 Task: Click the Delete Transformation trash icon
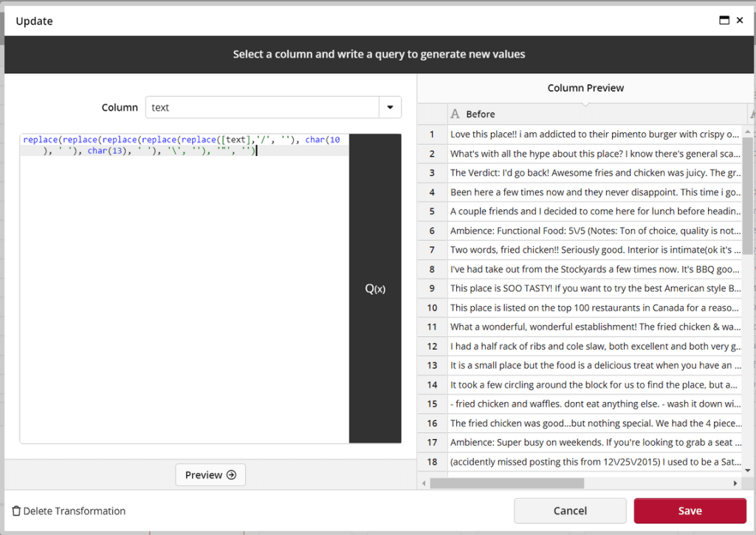point(16,511)
